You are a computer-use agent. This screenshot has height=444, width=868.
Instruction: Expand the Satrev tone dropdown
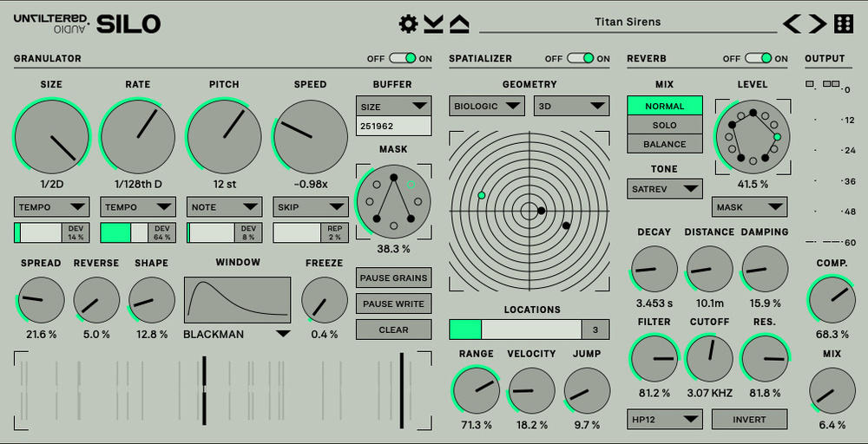point(665,188)
